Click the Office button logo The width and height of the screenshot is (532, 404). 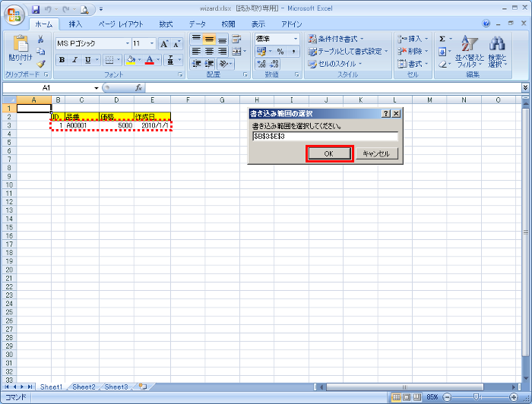pos(14,13)
